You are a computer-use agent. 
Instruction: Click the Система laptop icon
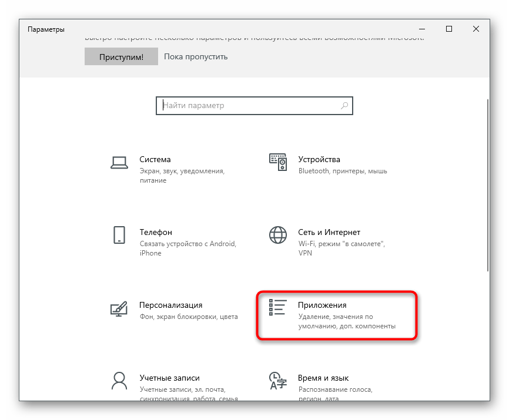[119, 163]
